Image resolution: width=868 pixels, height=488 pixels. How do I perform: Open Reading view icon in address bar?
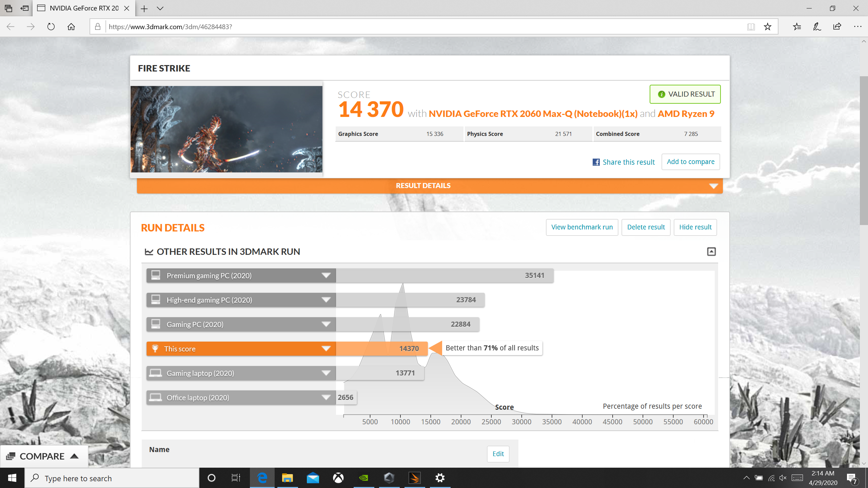[751, 27]
